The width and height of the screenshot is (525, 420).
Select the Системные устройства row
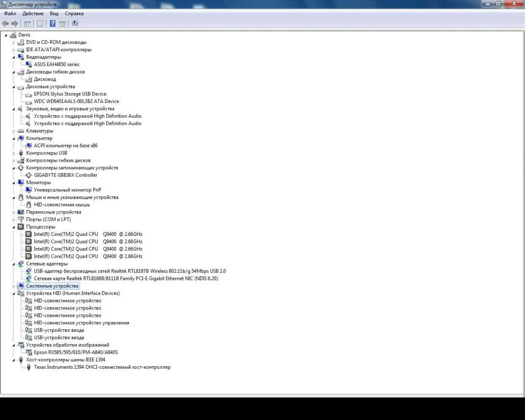click(52, 286)
